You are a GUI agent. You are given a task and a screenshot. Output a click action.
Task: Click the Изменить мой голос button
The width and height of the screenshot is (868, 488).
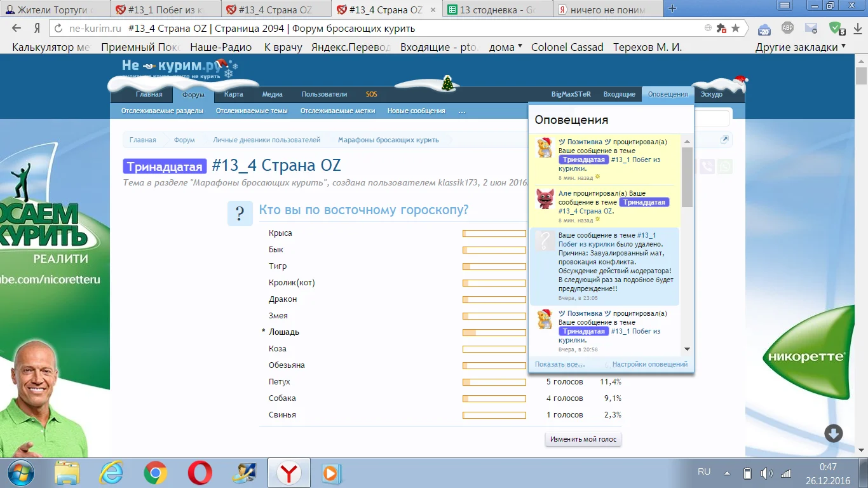tap(583, 439)
